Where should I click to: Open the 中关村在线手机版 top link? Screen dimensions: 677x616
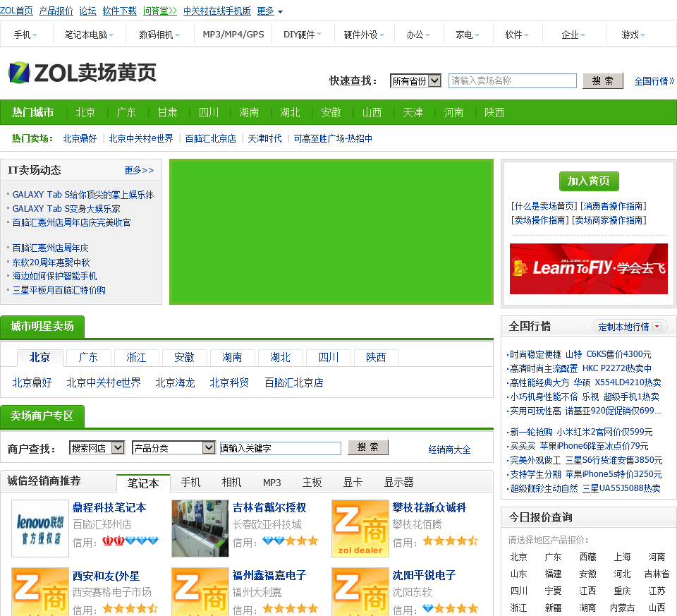point(217,11)
